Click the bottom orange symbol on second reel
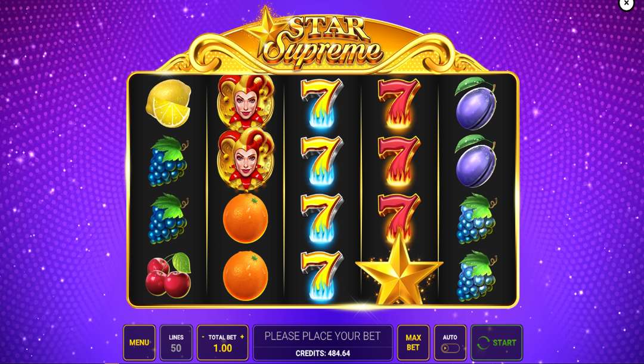This screenshot has height=364, width=644. [245, 275]
